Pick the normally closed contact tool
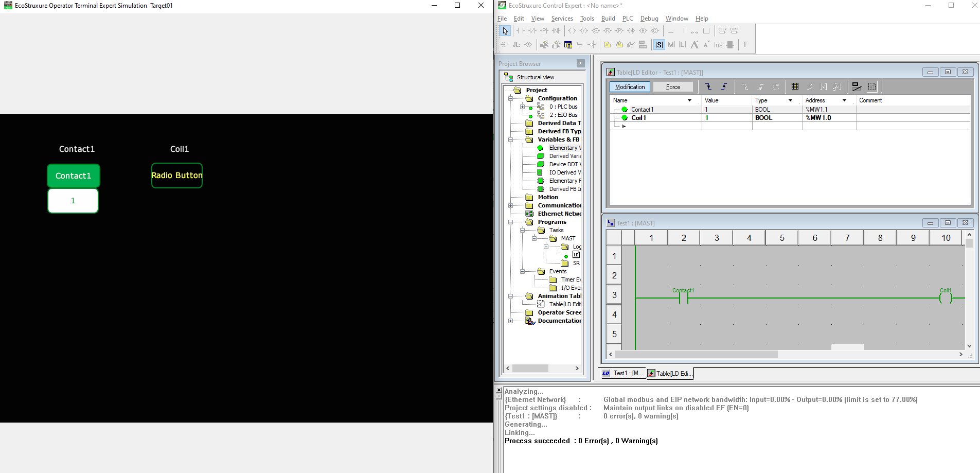Screen dimensions: 980x473 [x=532, y=31]
